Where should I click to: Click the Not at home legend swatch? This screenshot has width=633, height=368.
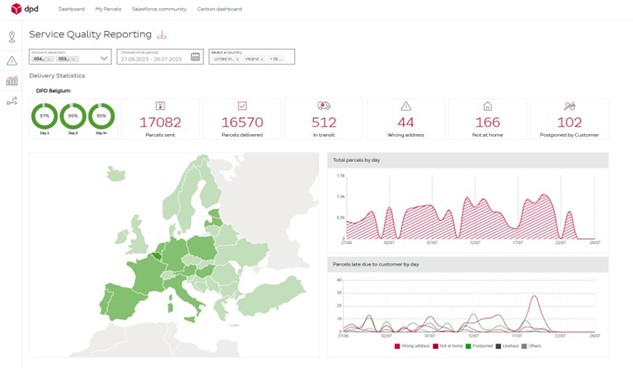(436, 346)
